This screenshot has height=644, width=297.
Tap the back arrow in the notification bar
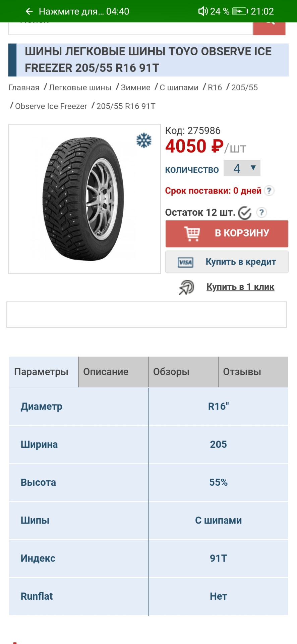tap(28, 11)
